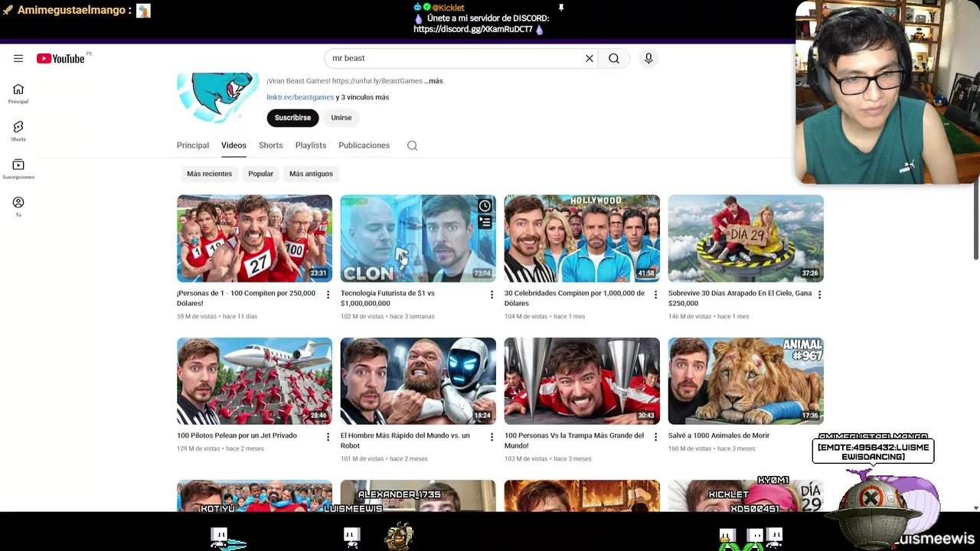The image size is (980, 551).
Task: Start voice search with the microphone icon
Action: pos(648,58)
